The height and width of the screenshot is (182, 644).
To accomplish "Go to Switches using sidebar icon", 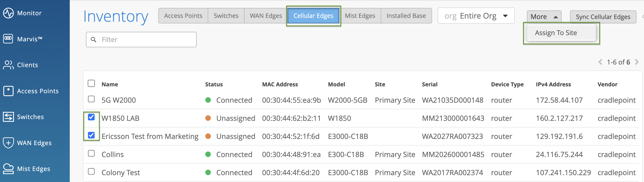I will tap(8, 117).
